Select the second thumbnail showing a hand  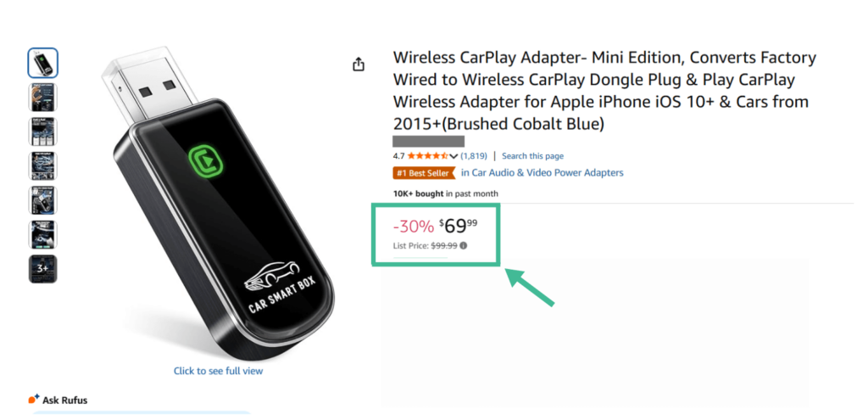42,98
